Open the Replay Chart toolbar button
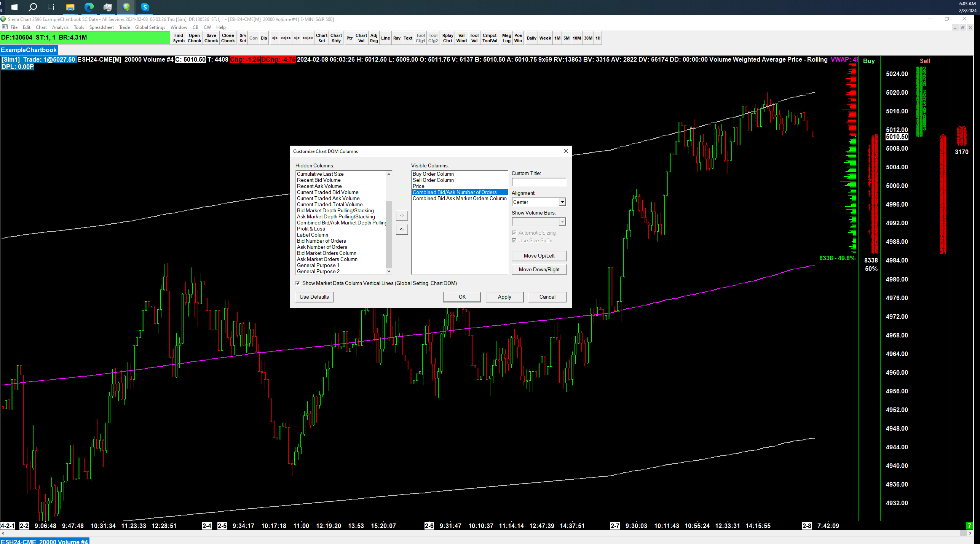Viewport: 980px width, 544px height. 447,38
